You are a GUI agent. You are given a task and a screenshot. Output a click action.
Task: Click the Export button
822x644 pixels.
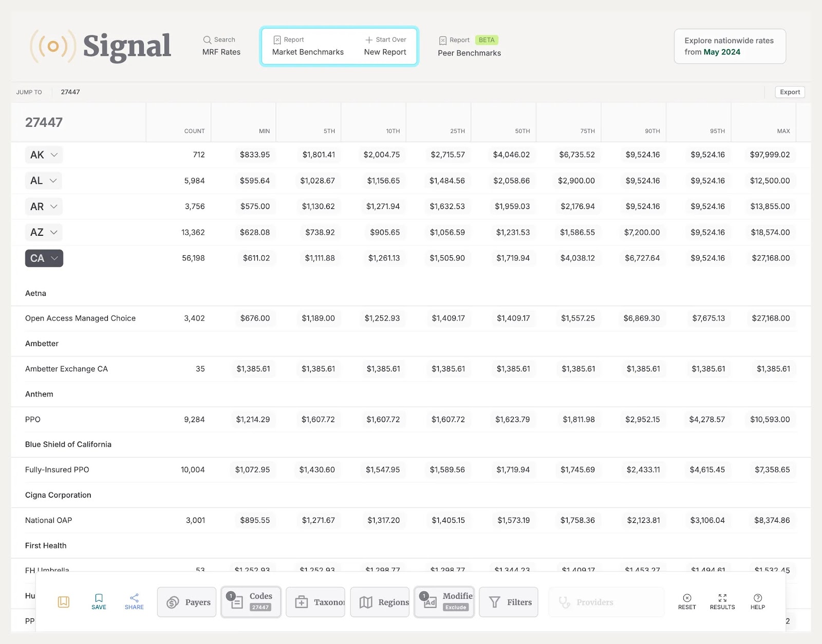click(x=790, y=92)
